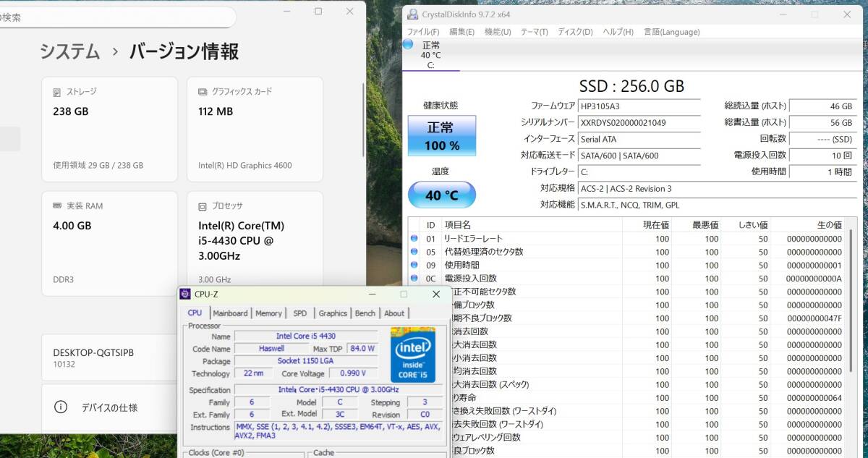
Task: Click the blue status orb for drive C:
Action: tap(409, 45)
